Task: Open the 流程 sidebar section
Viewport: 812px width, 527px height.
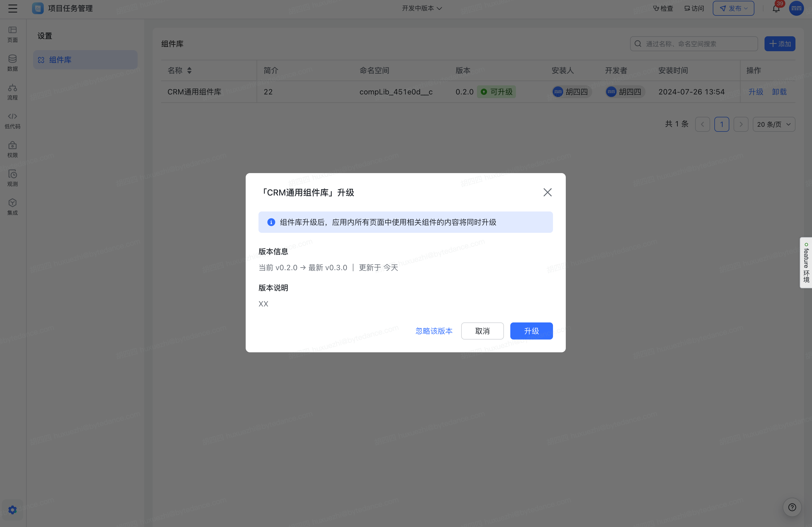Action: 13,92
